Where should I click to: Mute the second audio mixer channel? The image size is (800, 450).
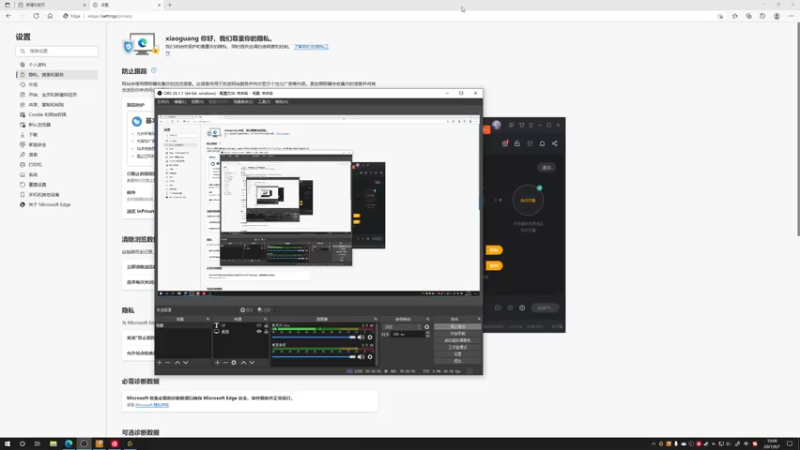pos(361,357)
